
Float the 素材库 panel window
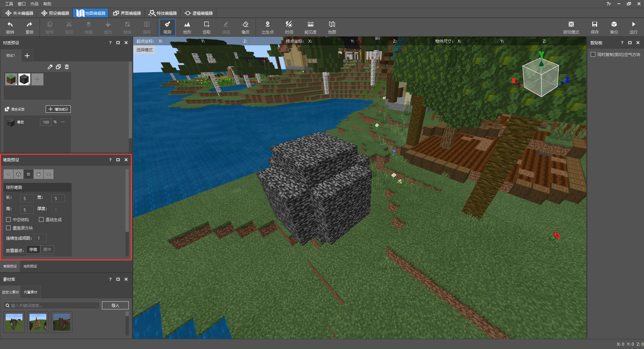(x=118, y=279)
